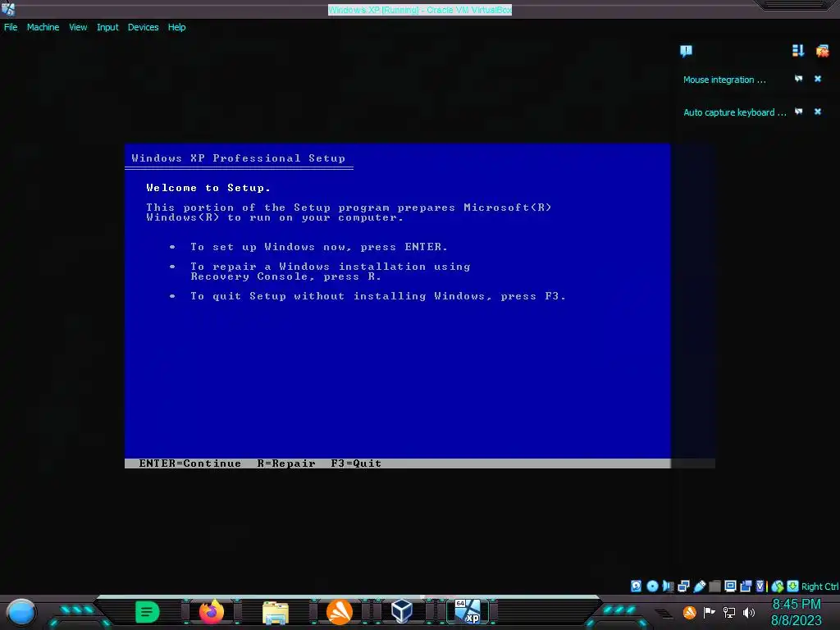Open the green notes app on taskbar

(x=148, y=612)
